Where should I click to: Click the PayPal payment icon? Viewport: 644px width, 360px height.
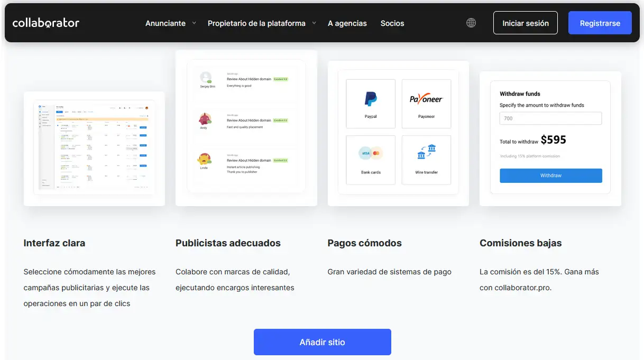tap(371, 99)
